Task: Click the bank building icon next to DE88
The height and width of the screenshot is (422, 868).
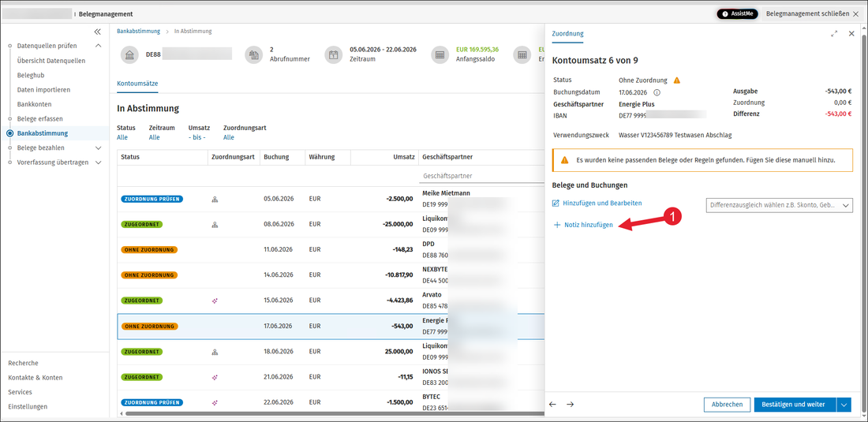Action: pos(129,55)
